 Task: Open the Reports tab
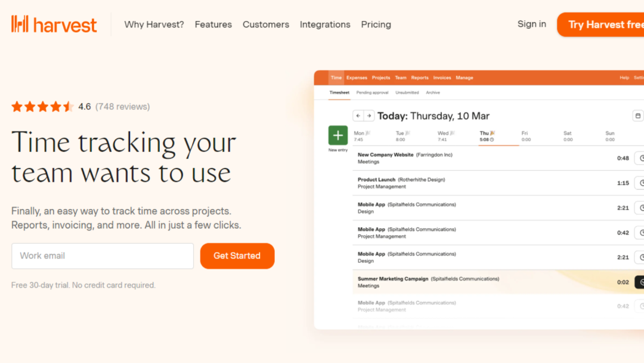click(x=420, y=77)
